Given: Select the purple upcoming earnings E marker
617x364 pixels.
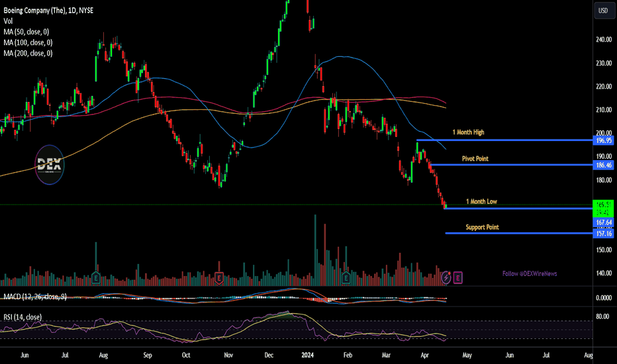Looking at the screenshot, I should 457,278.
